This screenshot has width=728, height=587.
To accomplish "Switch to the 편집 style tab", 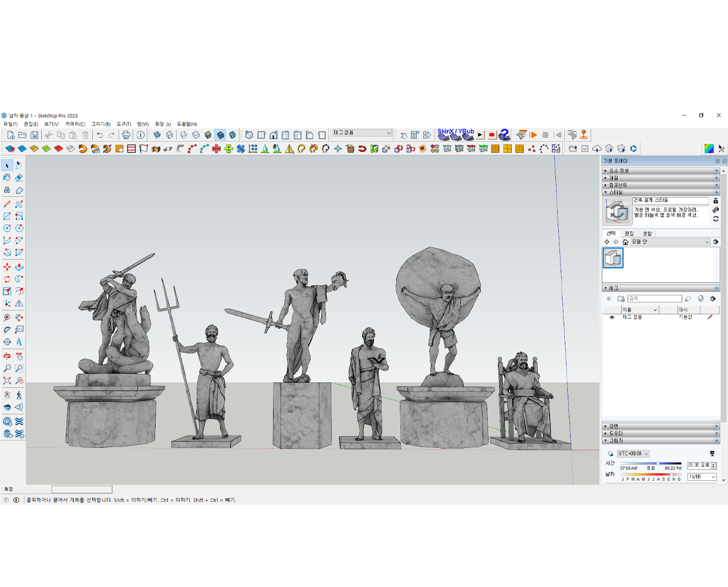I will pyautogui.click(x=629, y=234).
